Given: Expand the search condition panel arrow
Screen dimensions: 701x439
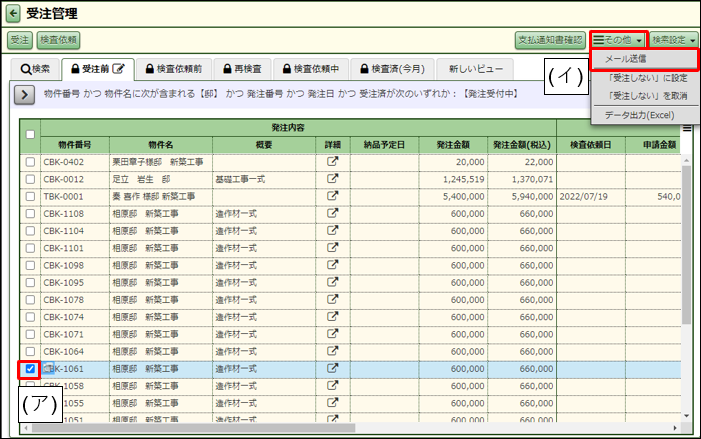Looking at the screenshot, I should (25, 95).
